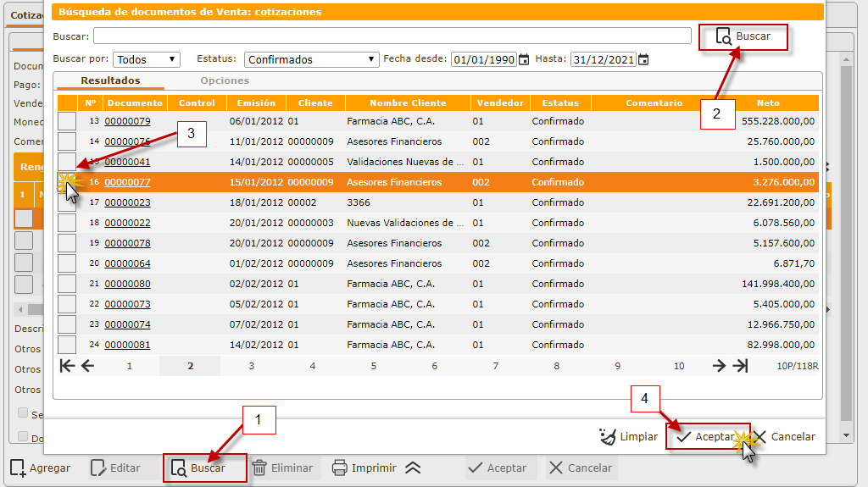Sort by the Neto column header

click(x=768, y=103)
